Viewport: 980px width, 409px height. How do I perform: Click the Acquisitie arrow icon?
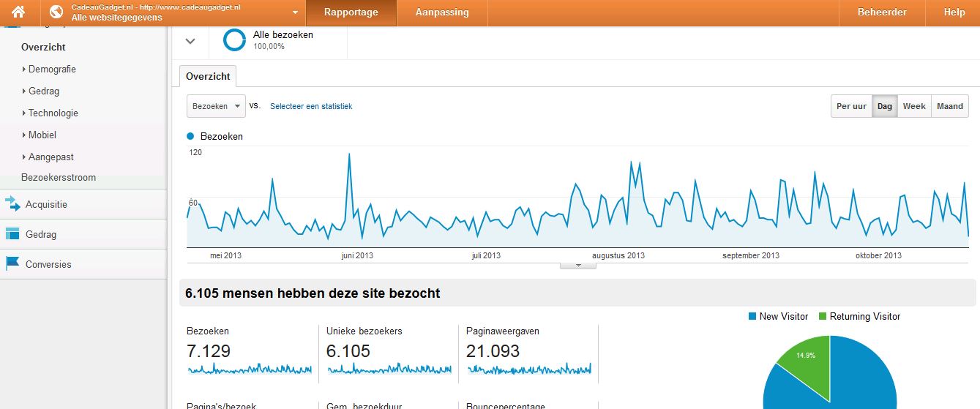click(12, 204)
